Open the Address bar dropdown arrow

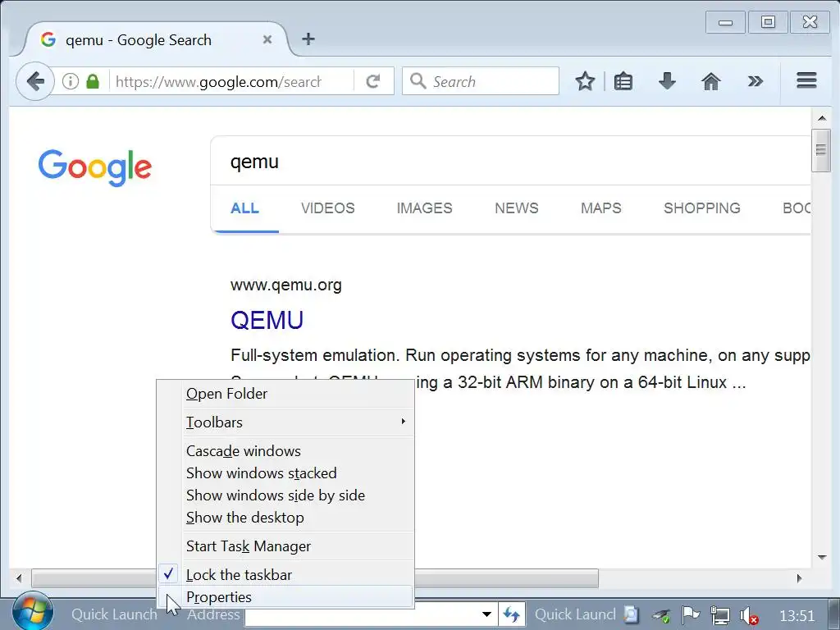[486, 614]
